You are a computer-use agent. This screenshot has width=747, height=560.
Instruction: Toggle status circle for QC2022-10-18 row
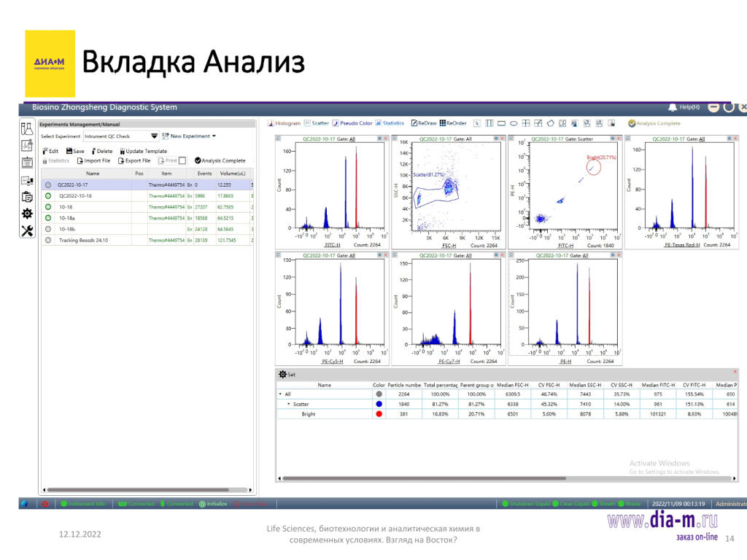(48, 196)
